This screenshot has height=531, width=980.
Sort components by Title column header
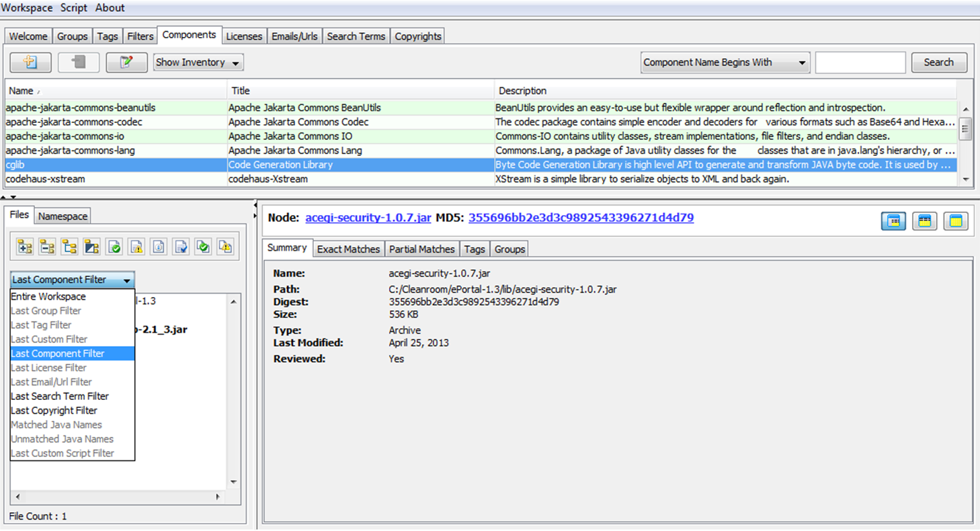(361, 91)
